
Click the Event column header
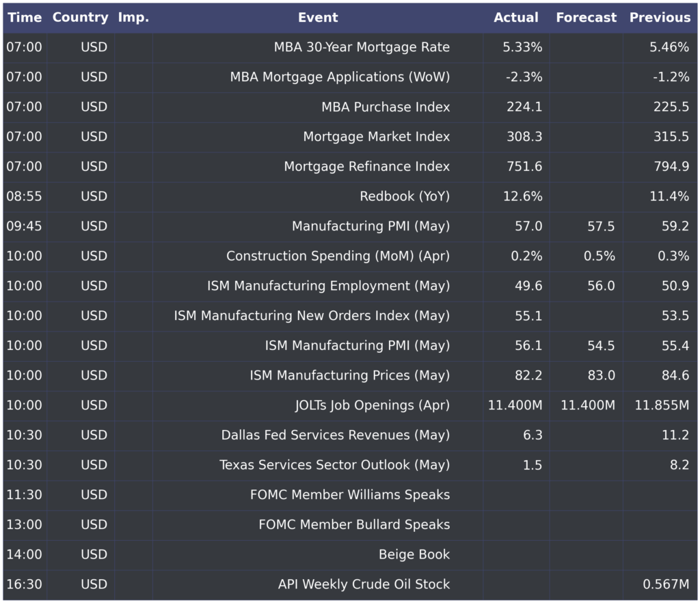[x=318, y=18]
